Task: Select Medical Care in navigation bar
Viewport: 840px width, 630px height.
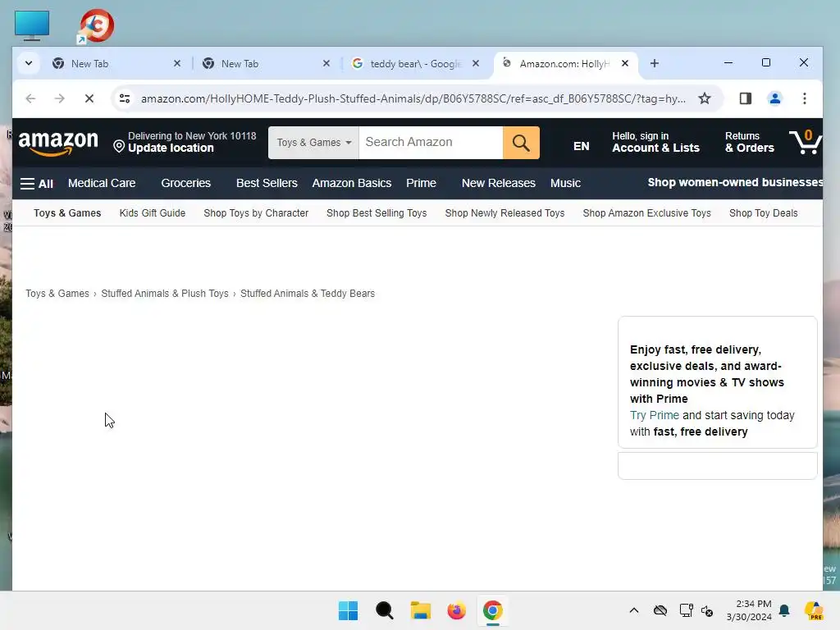Action: coord(102,183)
